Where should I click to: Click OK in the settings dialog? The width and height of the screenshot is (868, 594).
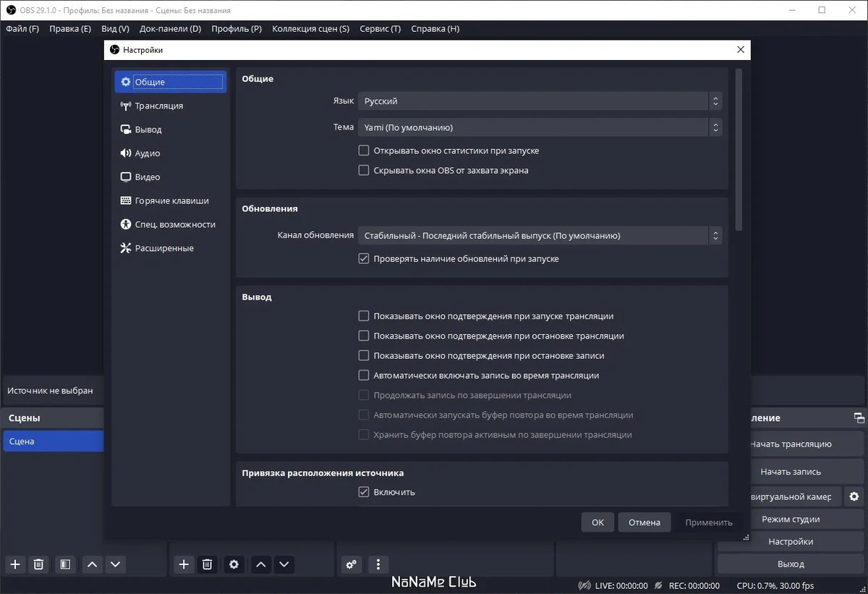[597, 522]
